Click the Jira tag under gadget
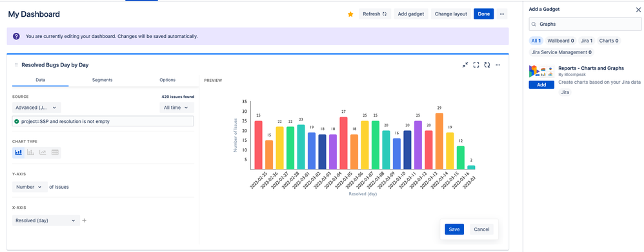 [565, 92]
